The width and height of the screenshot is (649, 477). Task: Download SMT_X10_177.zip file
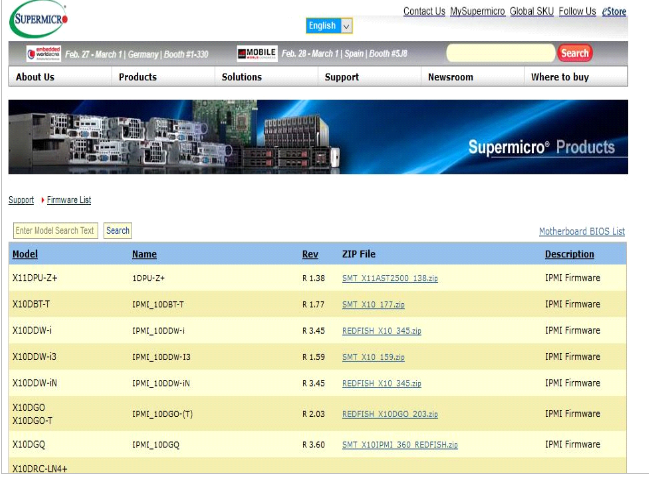click(373, 304)
